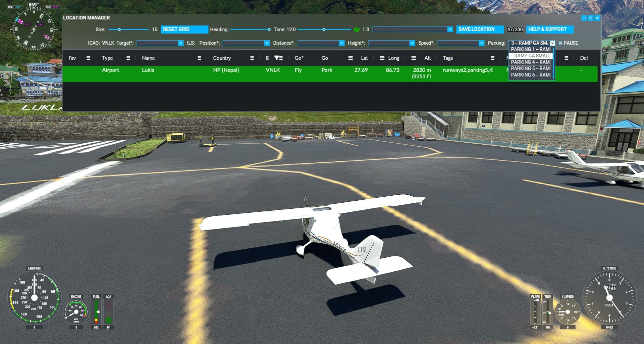
Task: Click the Del dash in Lukla row
Action: [581, 70]
